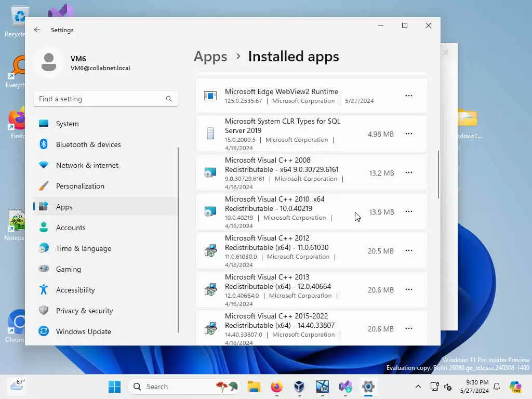Click the Visual C++ 2008 Redistributable icon
Viewport: 532px width, 399px height.
210,172
